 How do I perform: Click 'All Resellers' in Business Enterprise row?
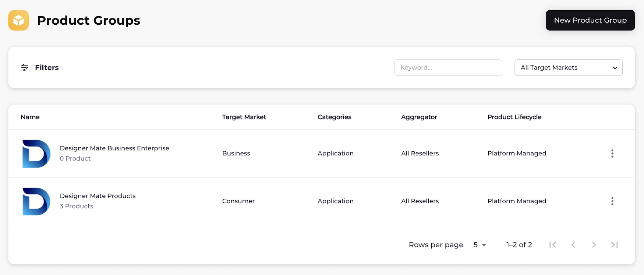(x=420, y=154)
